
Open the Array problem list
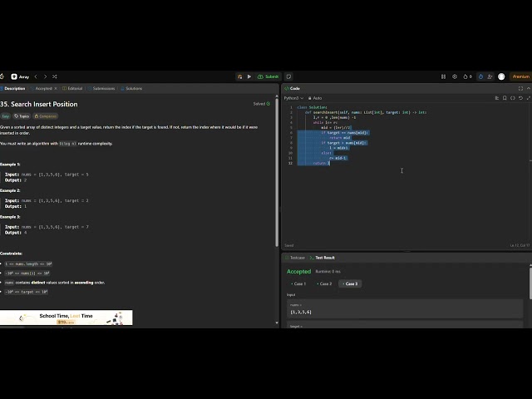[x=20, y=76]
